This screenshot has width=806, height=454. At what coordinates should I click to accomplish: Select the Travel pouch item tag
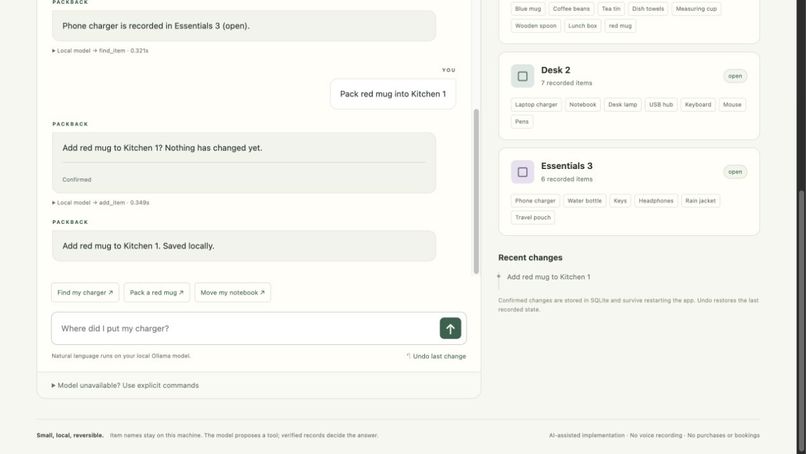(x=533, y=217)
